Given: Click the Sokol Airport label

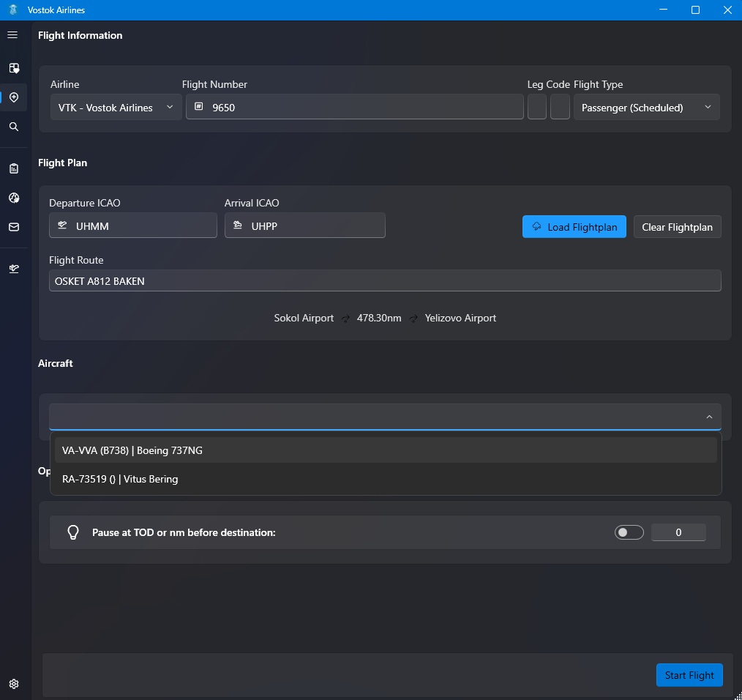Looking at the screenshot, I should tap(304, 319).
